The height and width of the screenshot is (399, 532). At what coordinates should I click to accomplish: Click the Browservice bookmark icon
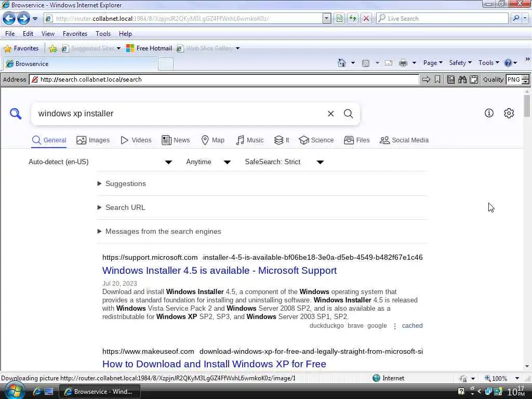(x=437, y=79)
